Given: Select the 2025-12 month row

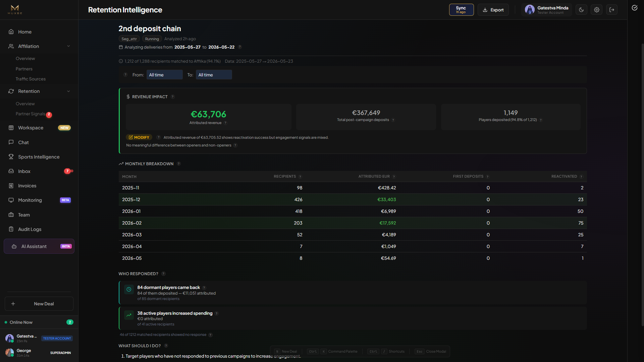Looking at the screenshot, I should [x=353, y=199].
